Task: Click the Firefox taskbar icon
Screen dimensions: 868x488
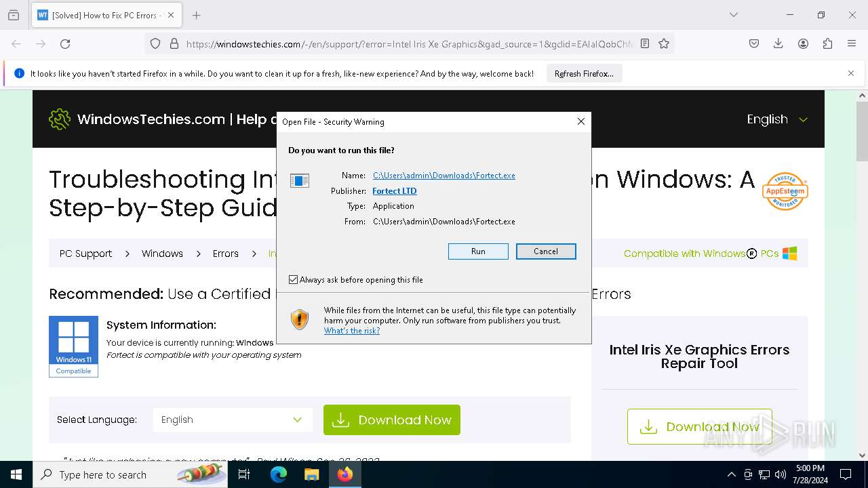Action: pos(345,474)
